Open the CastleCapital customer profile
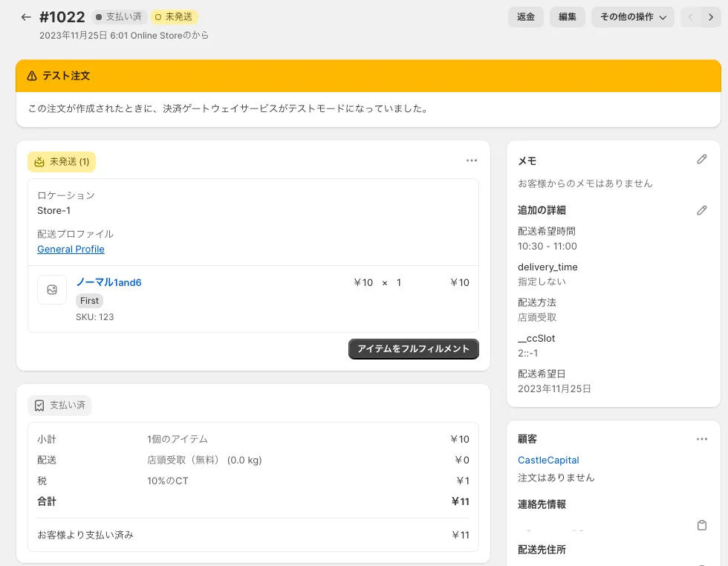Viewport: 728px width, 566px height. click(x=548, y=460)
